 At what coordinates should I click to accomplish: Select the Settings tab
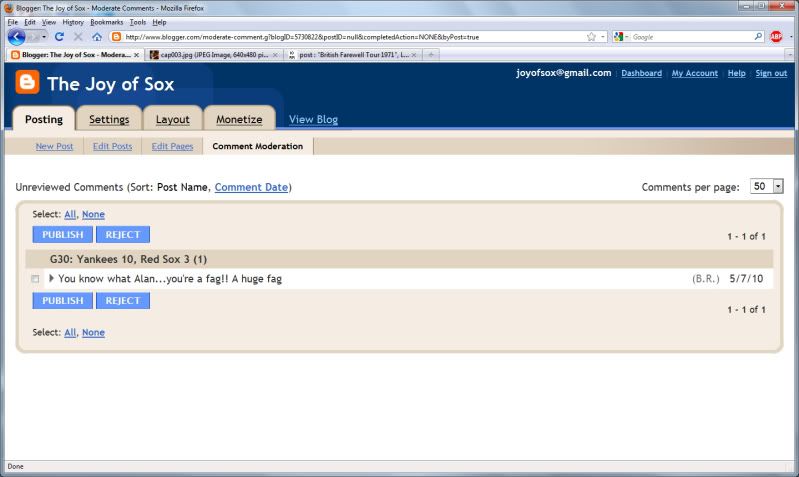(109, 119)
